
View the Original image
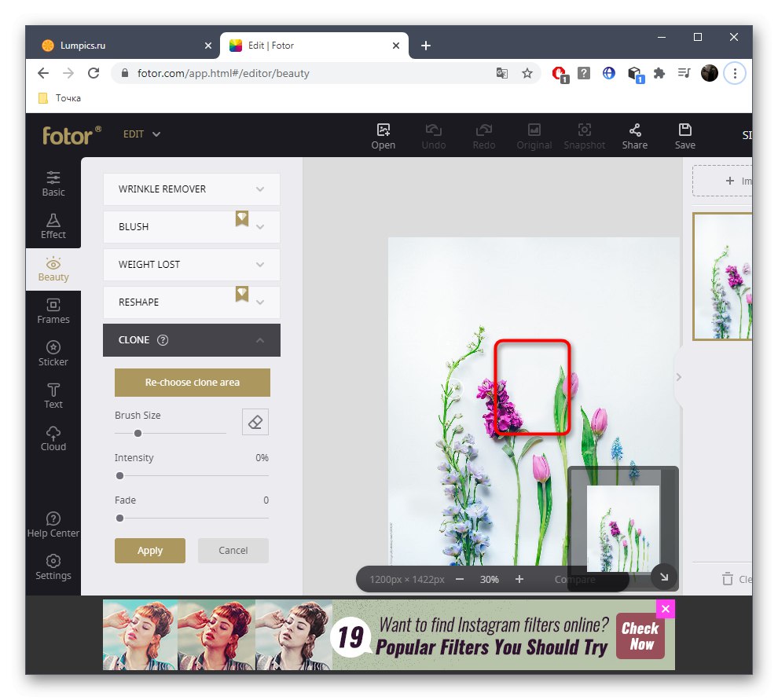pos(534,135)
